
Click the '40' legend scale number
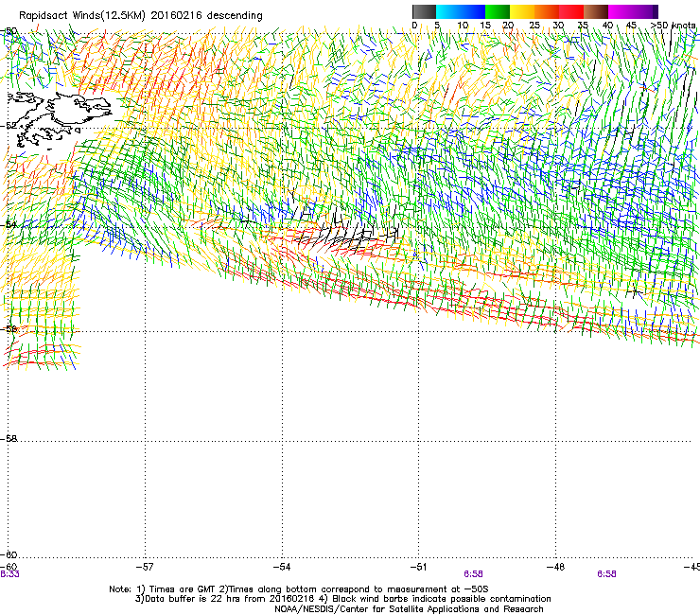coord(607,25)
